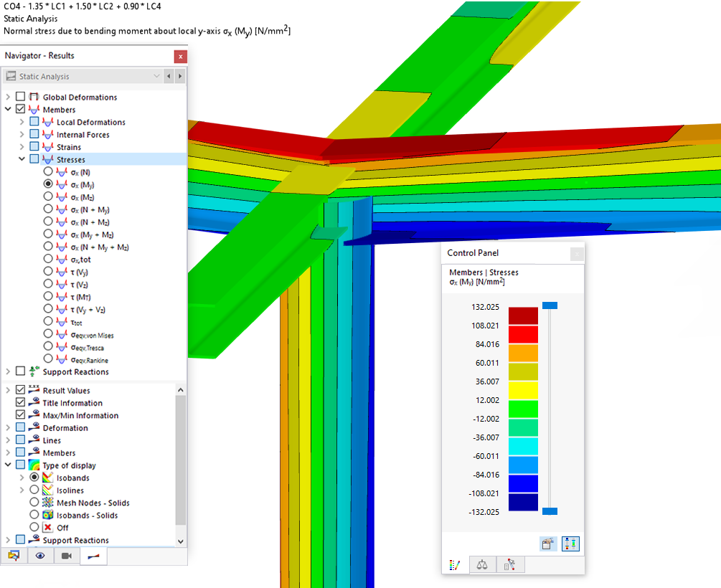This screenshot has height=588, width=721.
Task: Click the Isolines icon
Action: click(x=48, y=490)
